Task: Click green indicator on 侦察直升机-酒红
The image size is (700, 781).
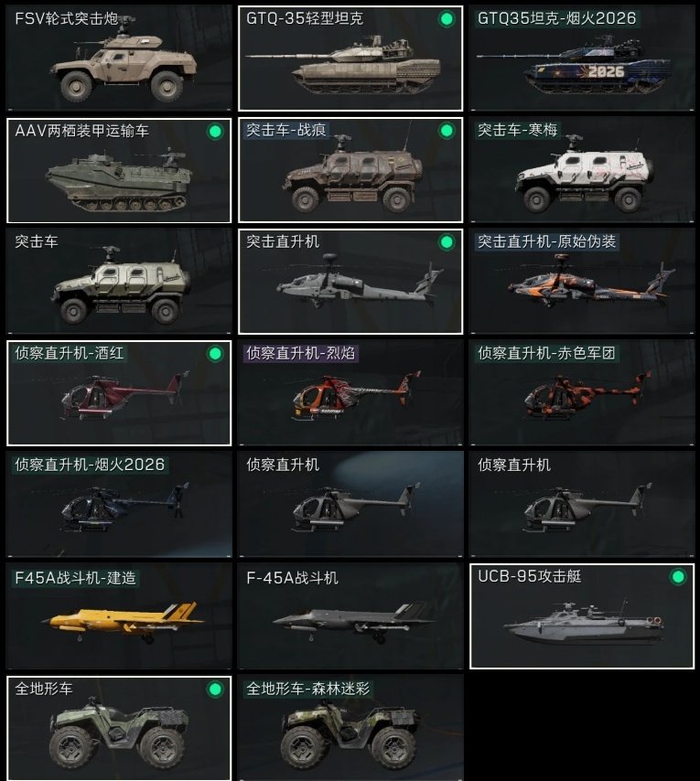Action: pyautogui.click(x=215, y=354)
